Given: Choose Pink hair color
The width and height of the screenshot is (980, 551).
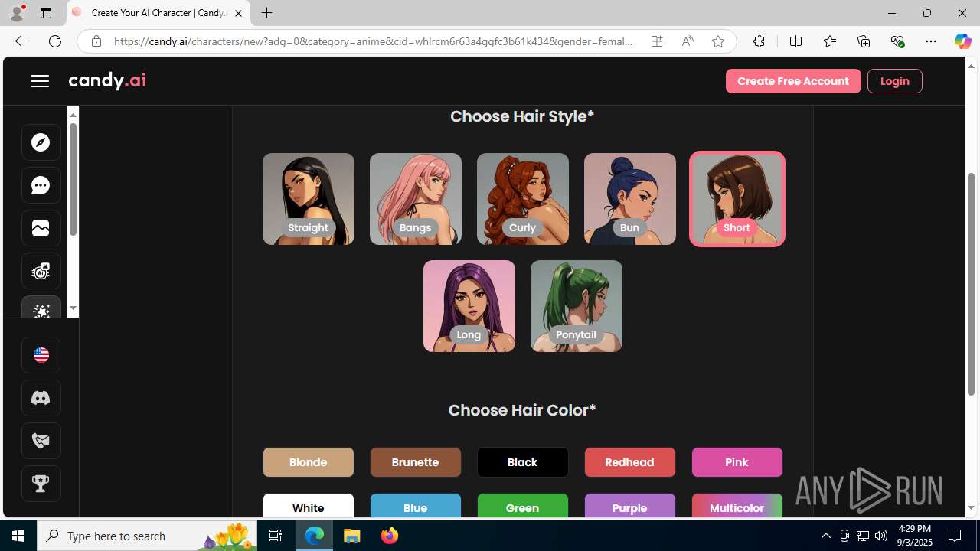Looking at the screenshot, I should pos(737,462).
